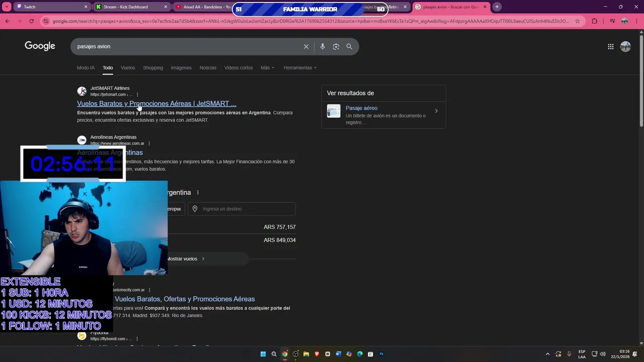Viewport: 644px width, 362px height.
Task: Open the Pasaje aéreo knowledge link
Action: click(361, 108)
